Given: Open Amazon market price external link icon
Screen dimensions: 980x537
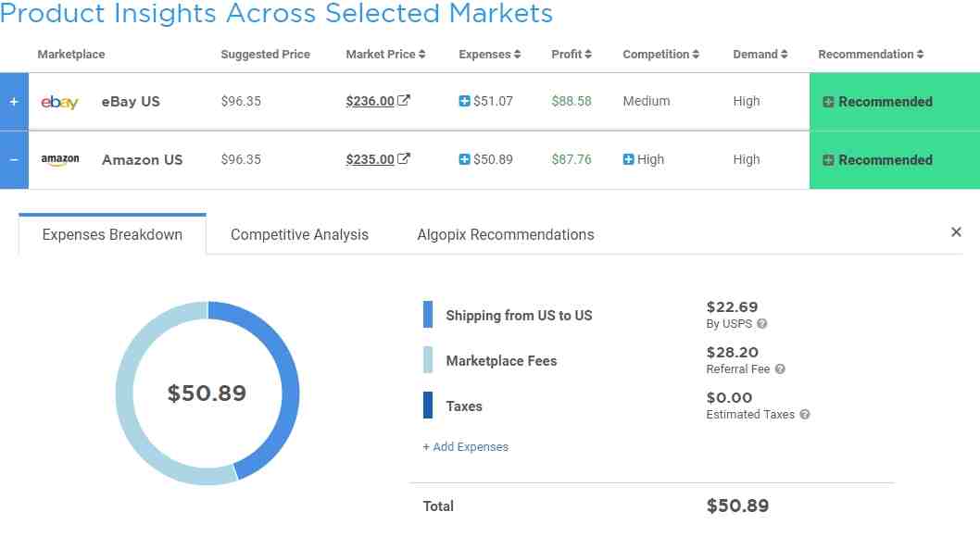Looking at the screenshot, I should click(x=404, y=159).
